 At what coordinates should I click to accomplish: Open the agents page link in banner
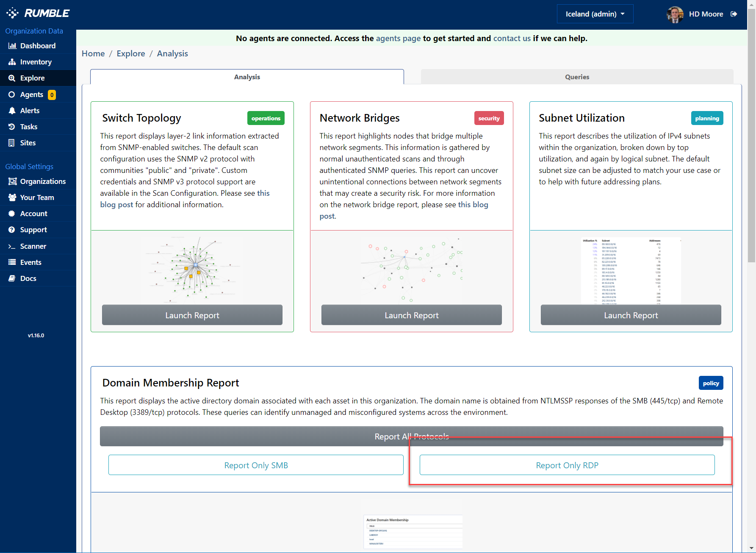398,39
